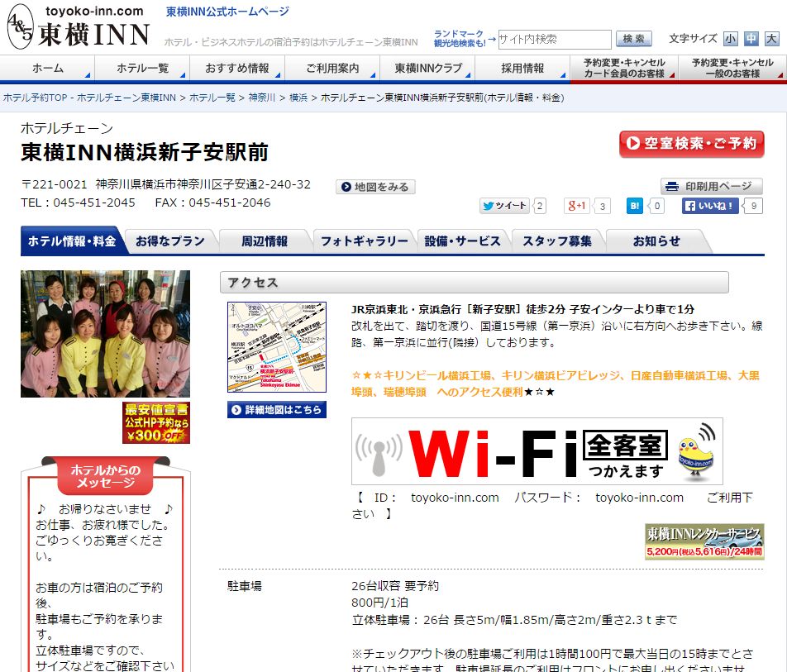This screenshot has width=787, height=672.
Task: Open the ホテル一覧 menu
Action: [x=142, y=69]
